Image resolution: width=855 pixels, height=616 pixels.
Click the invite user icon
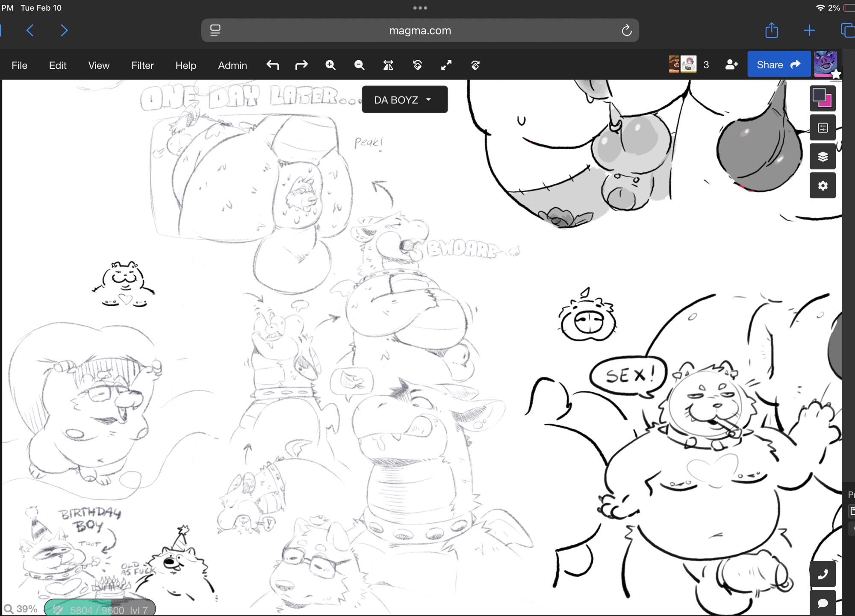tap(731, 65)
